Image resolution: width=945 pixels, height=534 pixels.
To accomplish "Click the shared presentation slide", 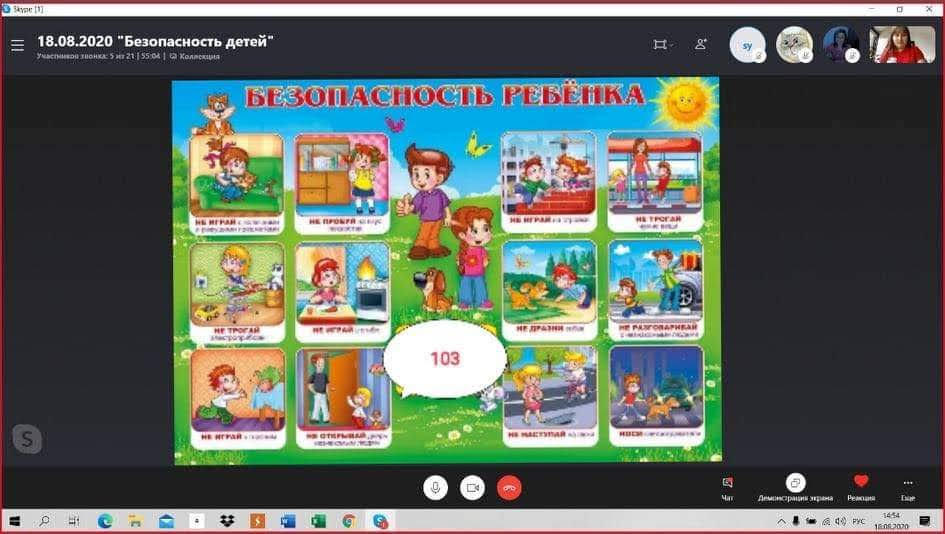I will [x=445, y=270].
